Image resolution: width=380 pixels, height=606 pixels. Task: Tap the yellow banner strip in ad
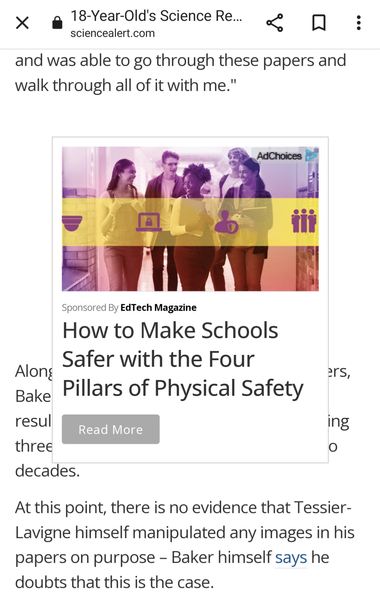coord(190,222)
